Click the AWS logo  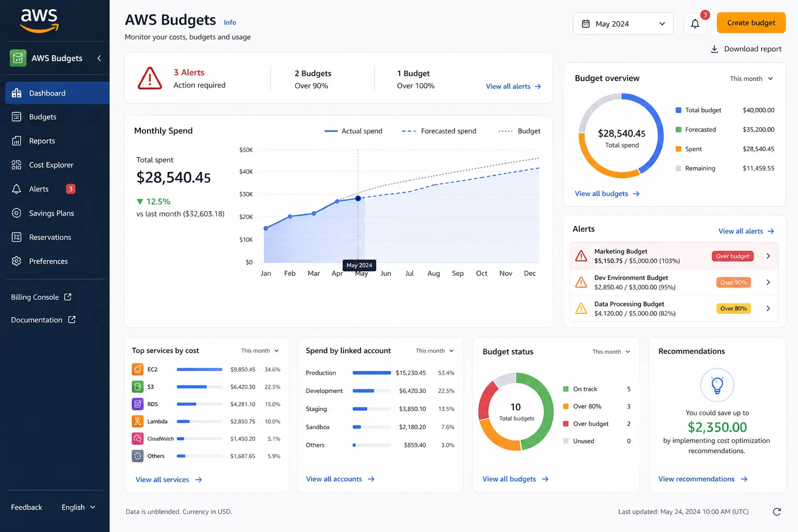point(39,21)
